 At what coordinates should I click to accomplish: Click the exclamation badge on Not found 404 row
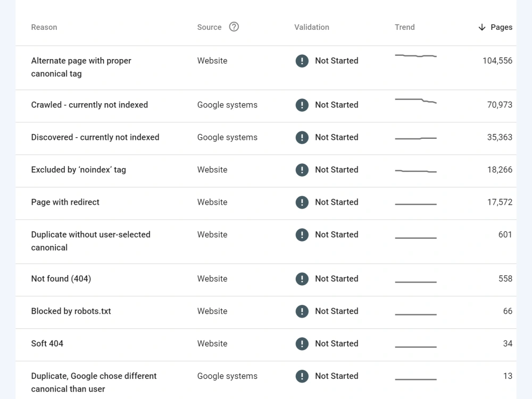(302, 279)
